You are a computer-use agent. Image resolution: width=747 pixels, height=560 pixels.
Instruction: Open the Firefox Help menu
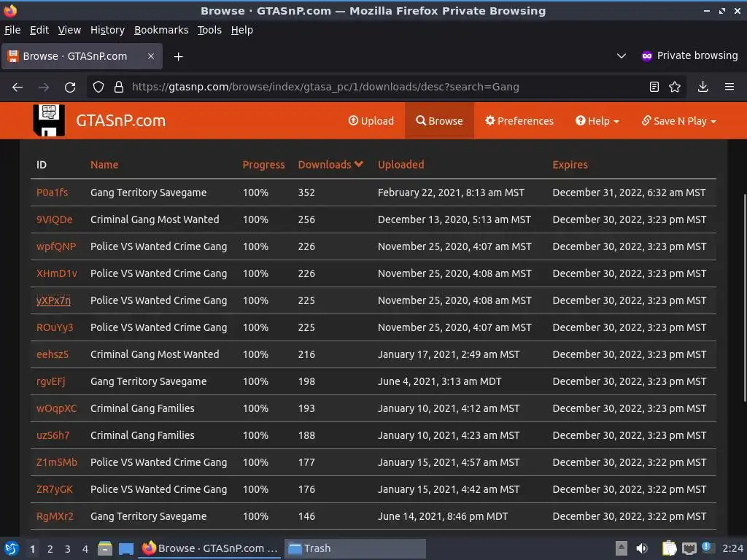pos(242,30)
